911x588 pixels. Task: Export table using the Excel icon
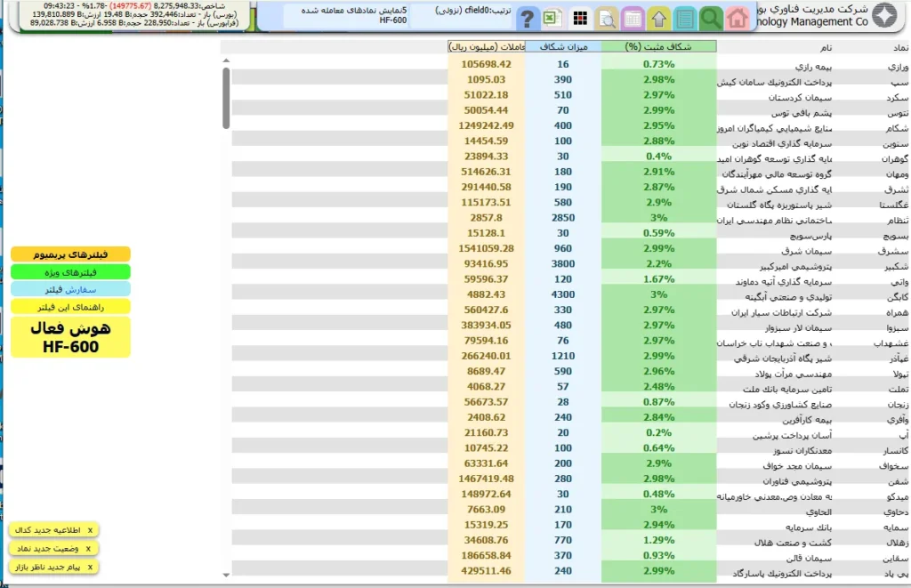tap(552, 18)
